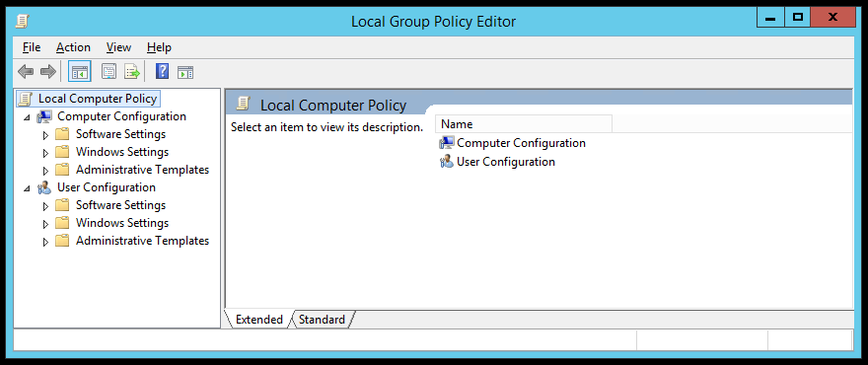This screenshot has width=868, height=365.
Task: Click the Export List toolbar icon
Action: (132, 72)
